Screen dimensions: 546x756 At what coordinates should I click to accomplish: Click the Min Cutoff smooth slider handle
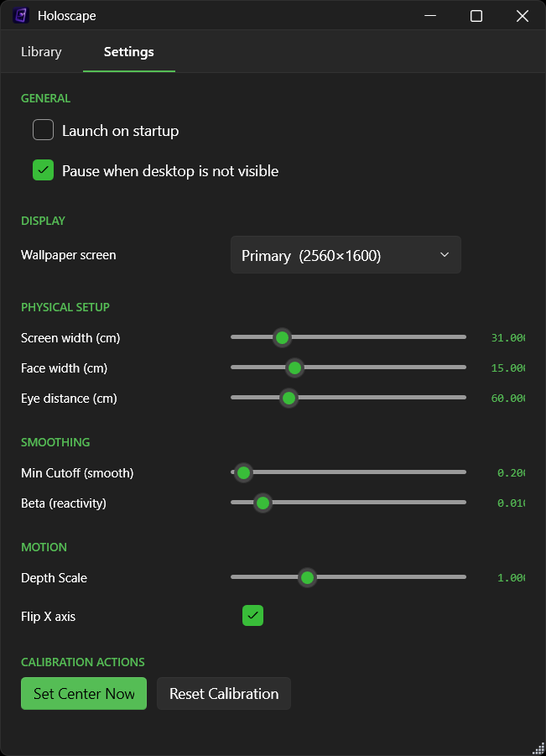pyautogui.click(x=243, y=472)
